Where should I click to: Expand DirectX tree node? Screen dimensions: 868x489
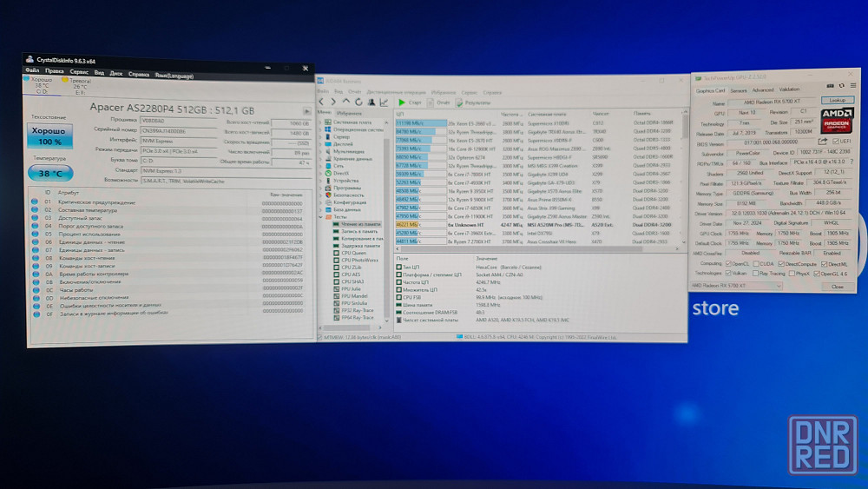[x=320, y=174]
